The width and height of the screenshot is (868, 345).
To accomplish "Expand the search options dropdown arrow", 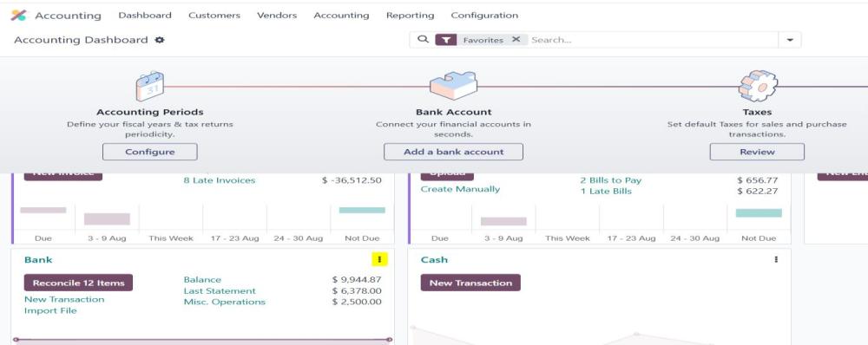I will (790, 40).
